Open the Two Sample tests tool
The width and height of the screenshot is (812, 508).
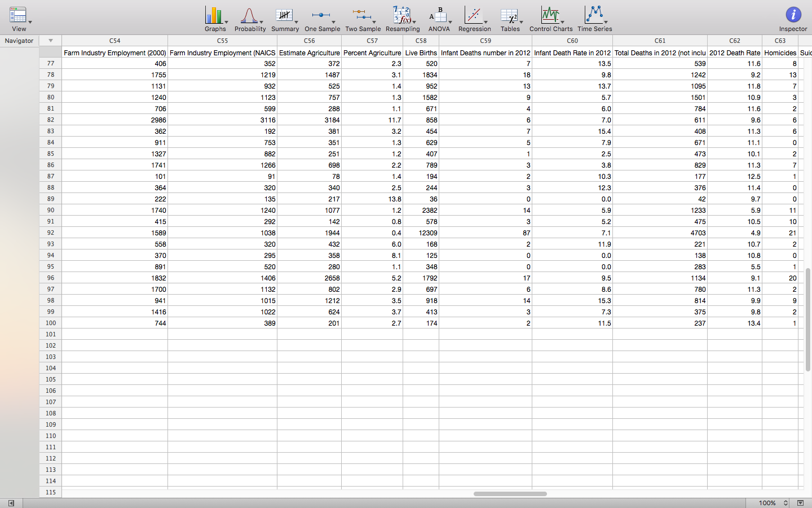point(363,19)
